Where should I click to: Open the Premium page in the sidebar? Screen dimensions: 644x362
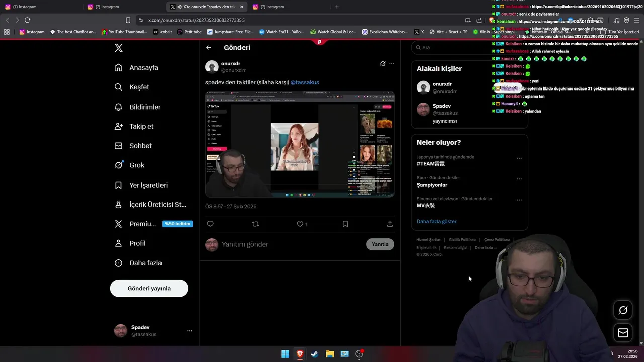(136, 224)
